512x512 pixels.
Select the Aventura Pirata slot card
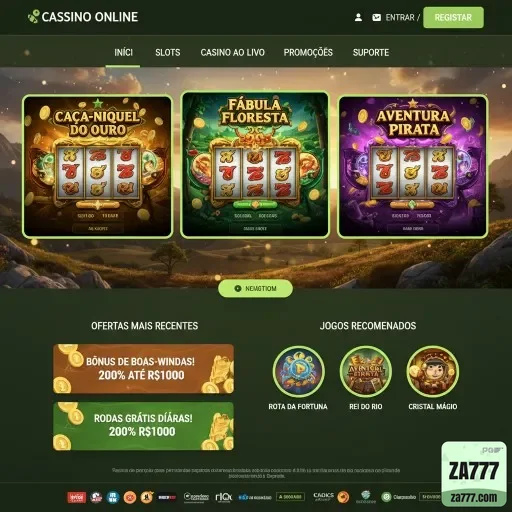click(x=413, y=167)
